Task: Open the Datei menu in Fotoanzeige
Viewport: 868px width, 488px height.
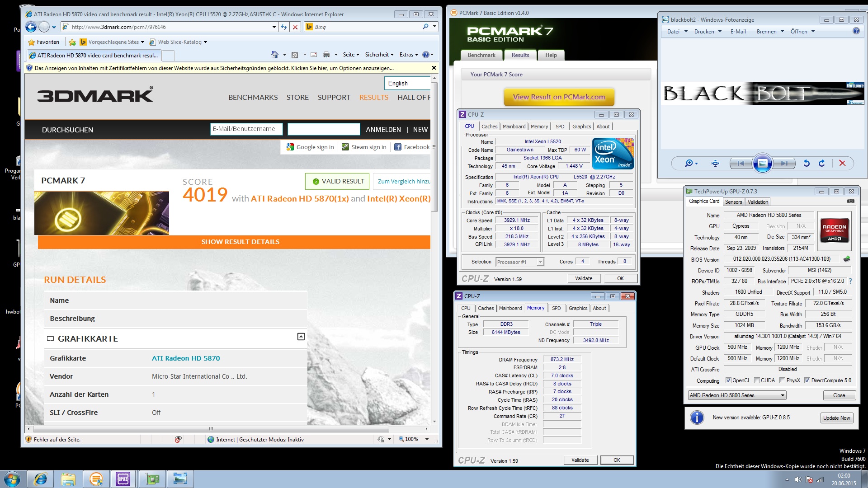Action: pos(677,32)
